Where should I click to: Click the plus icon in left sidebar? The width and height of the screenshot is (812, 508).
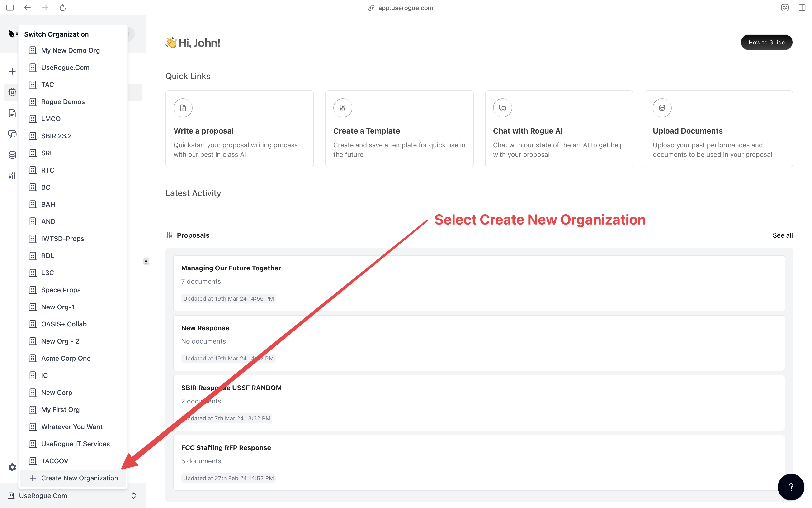pyautogui.click(x=12, y=71)
